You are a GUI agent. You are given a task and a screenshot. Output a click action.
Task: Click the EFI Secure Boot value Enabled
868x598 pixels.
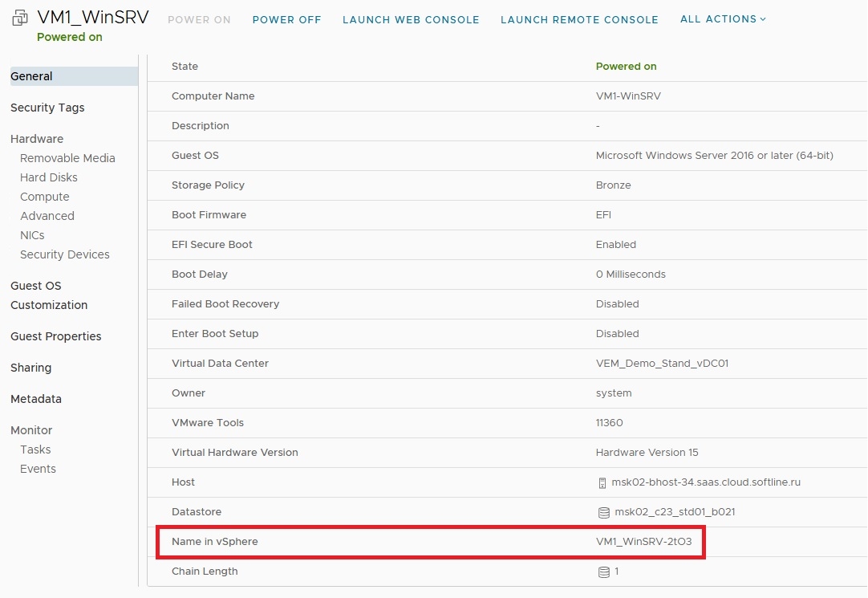[616, 245]
